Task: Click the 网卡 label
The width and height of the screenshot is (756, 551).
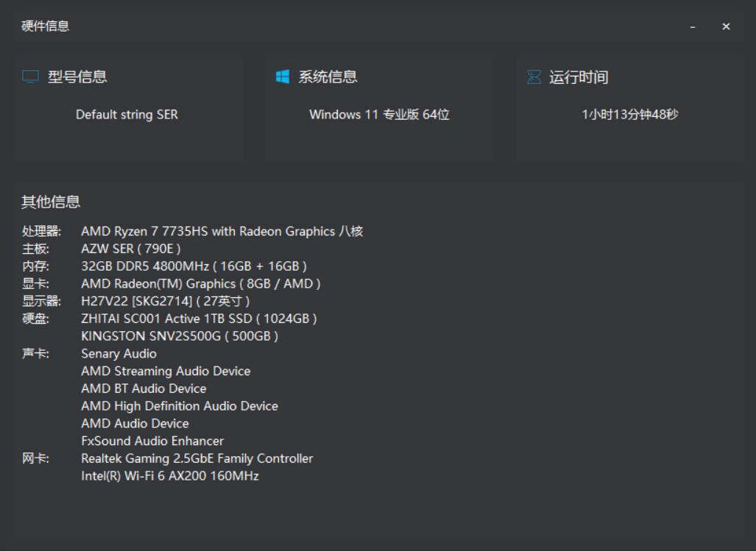Action: pos(35,458)
